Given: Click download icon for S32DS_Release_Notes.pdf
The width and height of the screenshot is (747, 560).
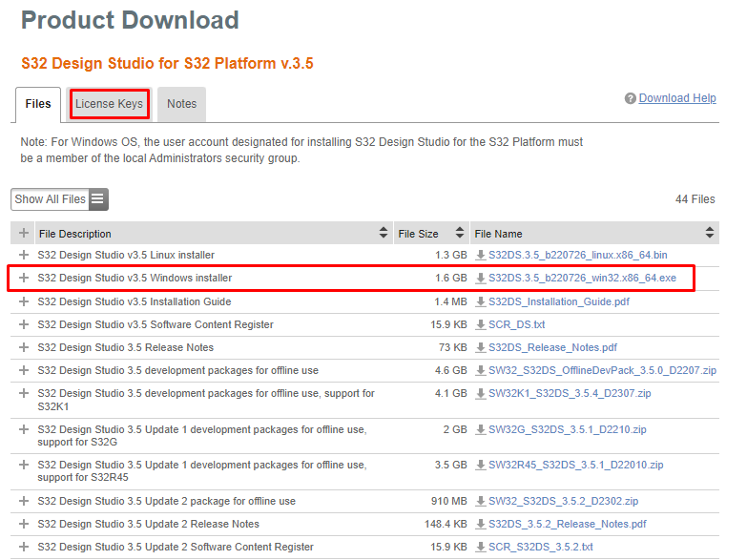Looking at the screenshot, I should coord(481,347).
